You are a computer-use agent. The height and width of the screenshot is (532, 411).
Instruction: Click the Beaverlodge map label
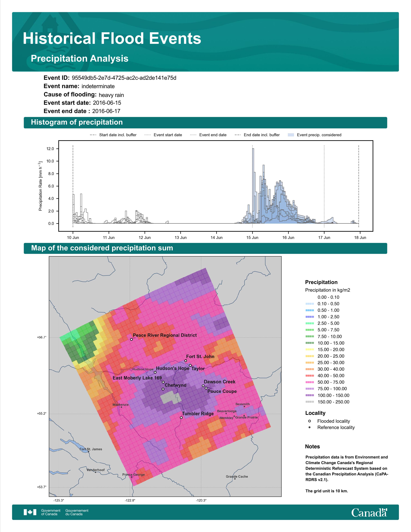point(227,411)
